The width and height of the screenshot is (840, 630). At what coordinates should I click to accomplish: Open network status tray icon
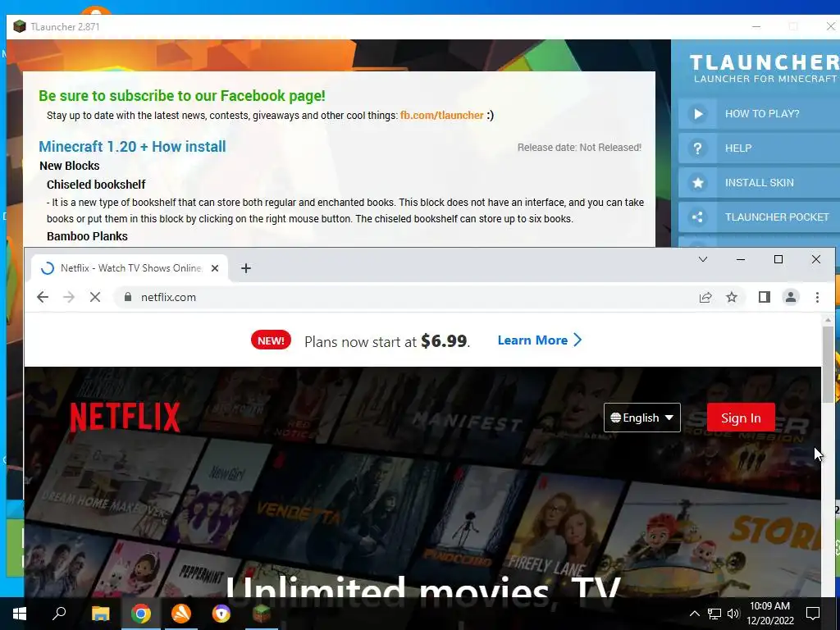[714, 614]
